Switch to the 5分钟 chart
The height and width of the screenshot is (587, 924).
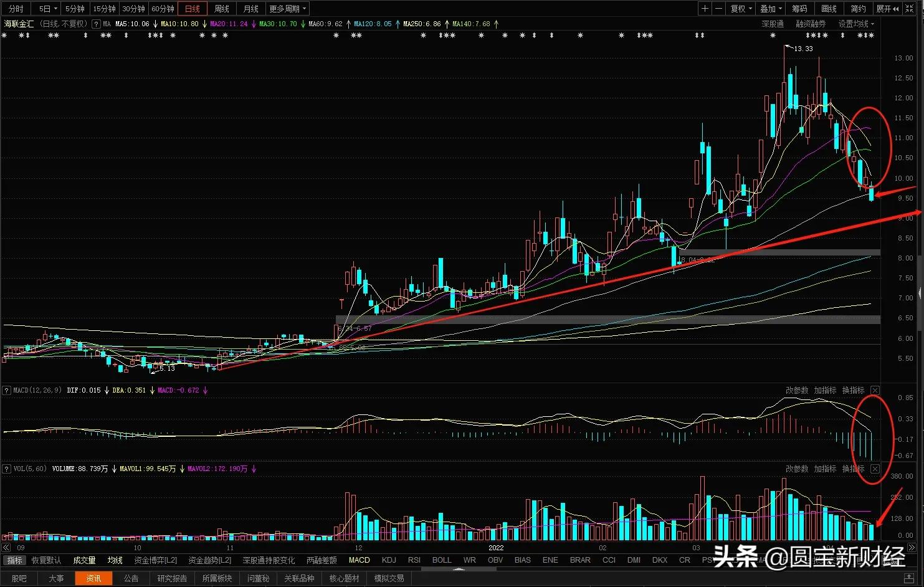(x=75, y=9)
